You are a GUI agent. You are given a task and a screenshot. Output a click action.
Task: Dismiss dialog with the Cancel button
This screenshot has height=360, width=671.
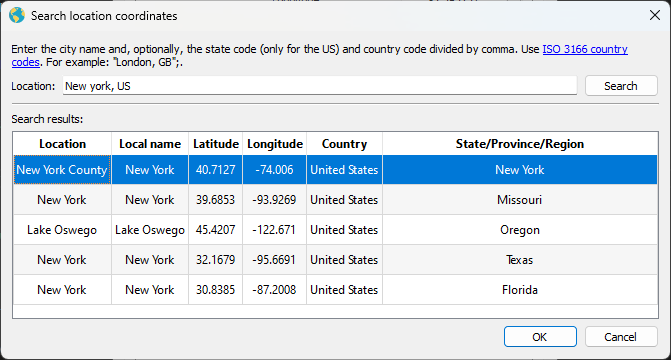click(x=621, y=337)
